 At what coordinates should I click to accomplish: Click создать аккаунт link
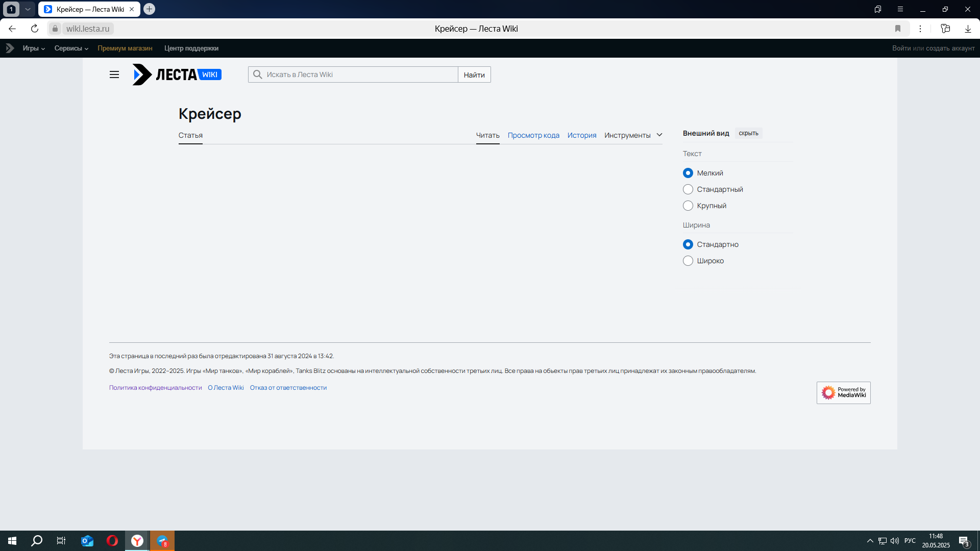pyautogui.click(x=950, y=48)
